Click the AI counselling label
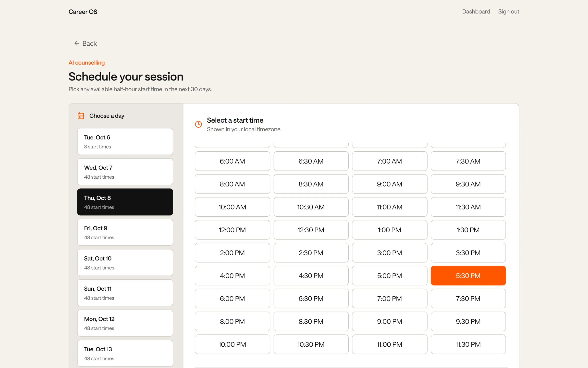The height and width of the screenshot is (368, 588). point(86,63)
